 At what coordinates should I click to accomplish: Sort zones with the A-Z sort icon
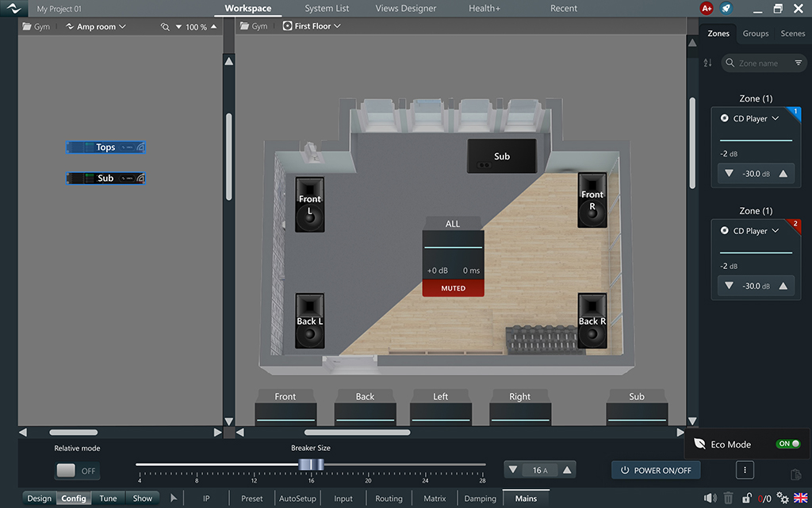pyautogui.click(x=708, y=63)
